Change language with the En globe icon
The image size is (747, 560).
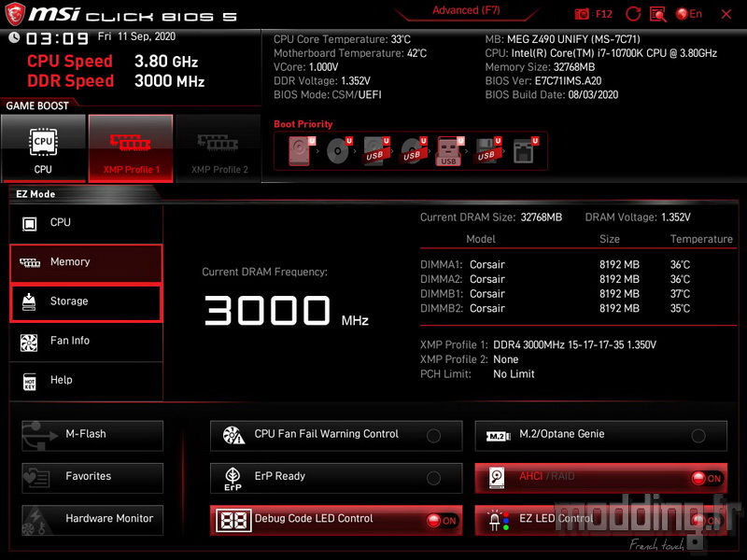(689, 14)
